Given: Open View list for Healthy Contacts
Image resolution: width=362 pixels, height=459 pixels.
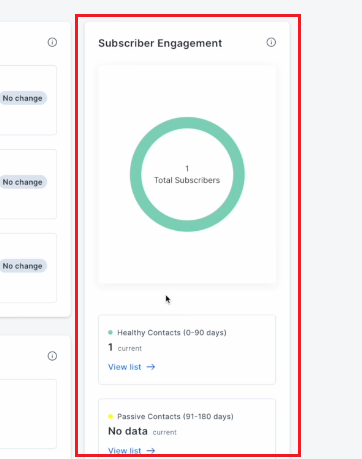Looking at the screenshot, I should [x=132, y=367].
